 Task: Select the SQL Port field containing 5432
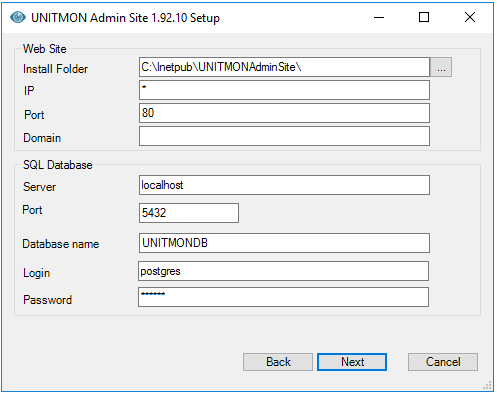click(x=189, y=213)
